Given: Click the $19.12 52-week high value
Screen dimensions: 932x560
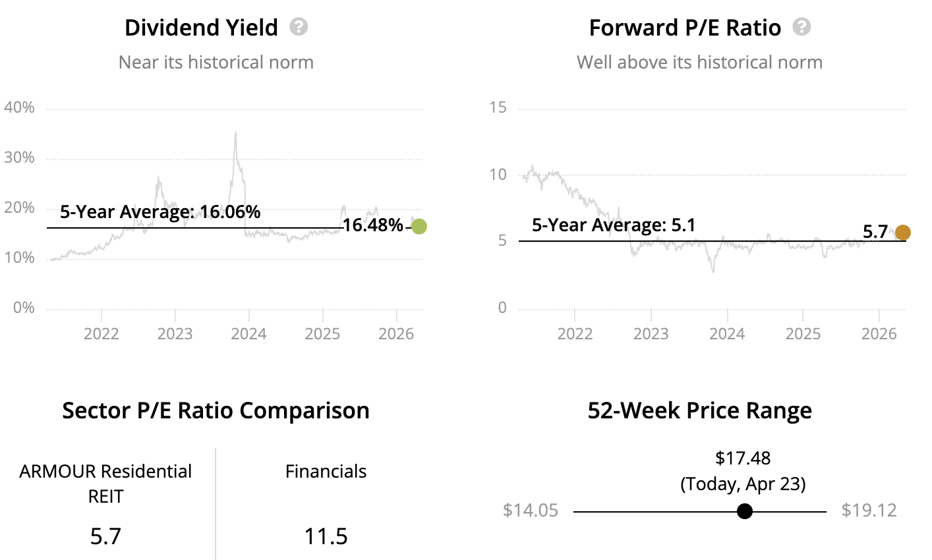Looking at the screenshot, I should (x=869, y=511).
